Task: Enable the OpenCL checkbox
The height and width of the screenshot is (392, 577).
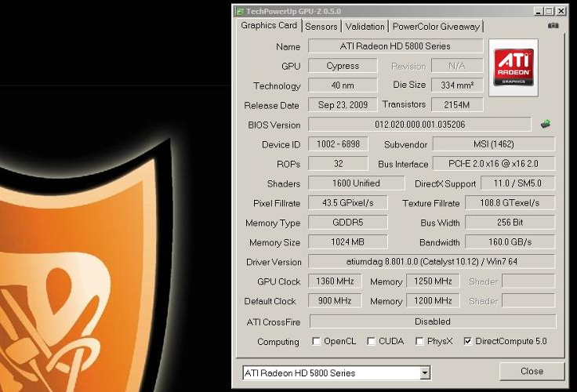Action: click(x=316, y=341)
